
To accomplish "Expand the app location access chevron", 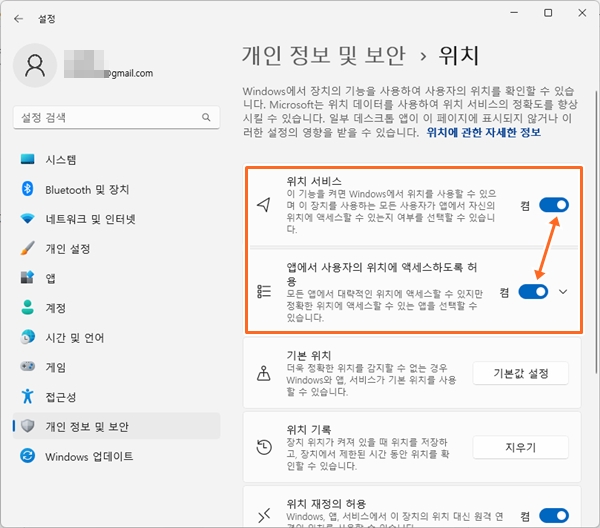I will [x=563, y=292].
